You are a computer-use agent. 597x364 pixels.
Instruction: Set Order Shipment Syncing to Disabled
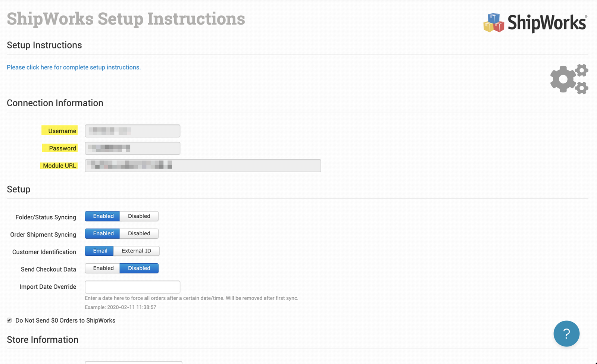coord(139,233)
